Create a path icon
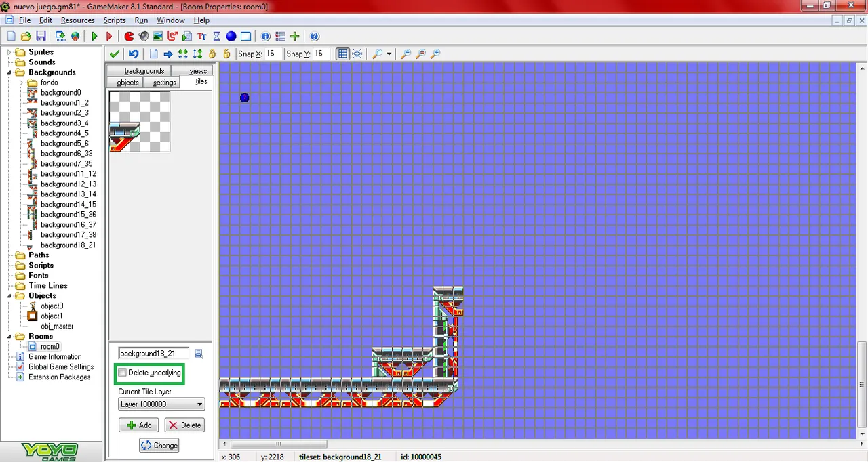868x462 pixels. pyautogui.click(x=172, y=36)
